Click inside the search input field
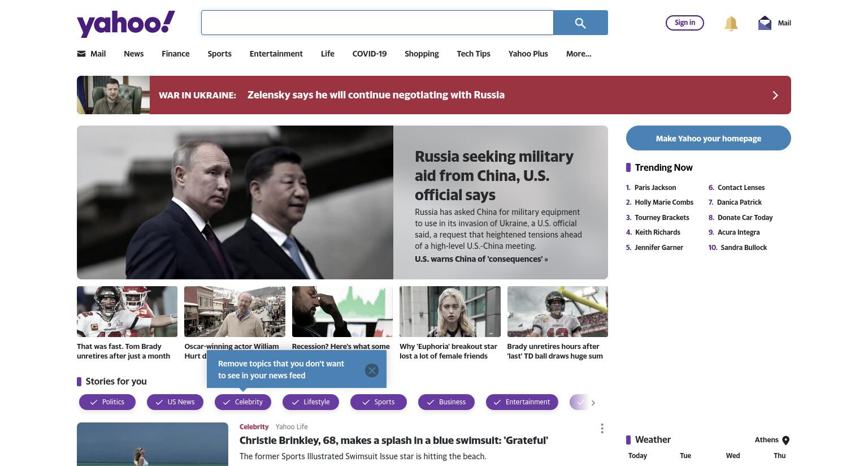The height and width of the screenshot is (466, 868). [x=377, y=23]
